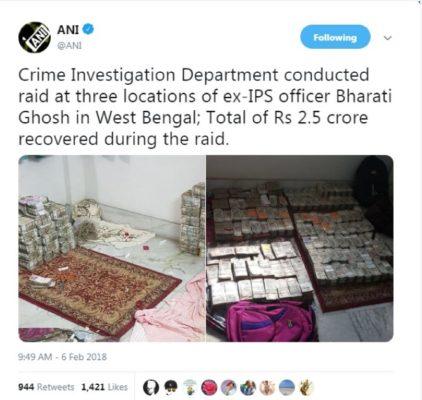Toggle the Following button to unfollow ANI
The image size is (422, 400).
[x=335, y=37]
